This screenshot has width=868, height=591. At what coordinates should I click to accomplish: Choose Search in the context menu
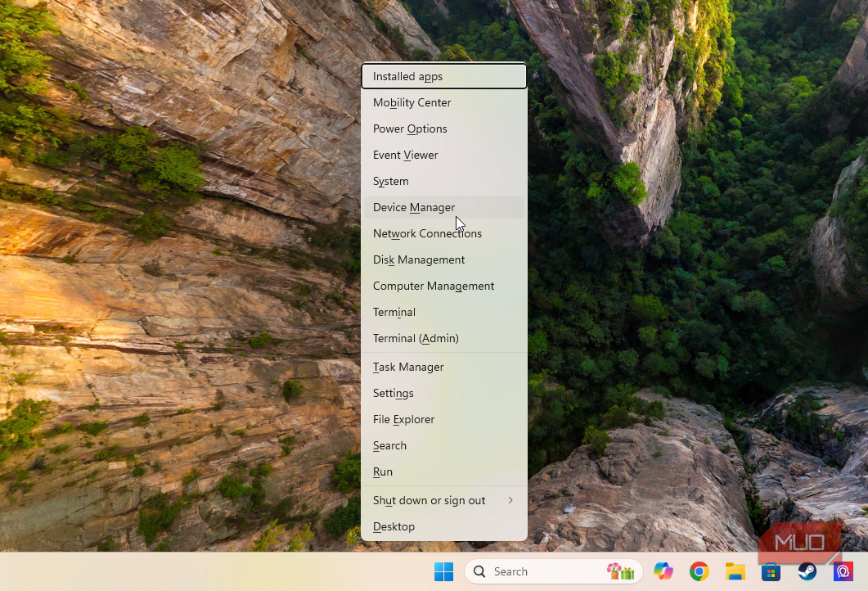444,446
